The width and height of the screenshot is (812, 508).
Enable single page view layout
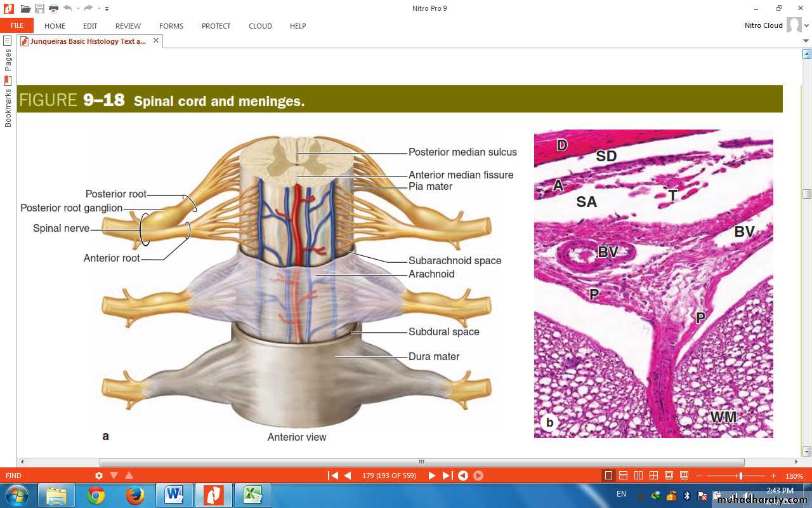coord(608,476)
